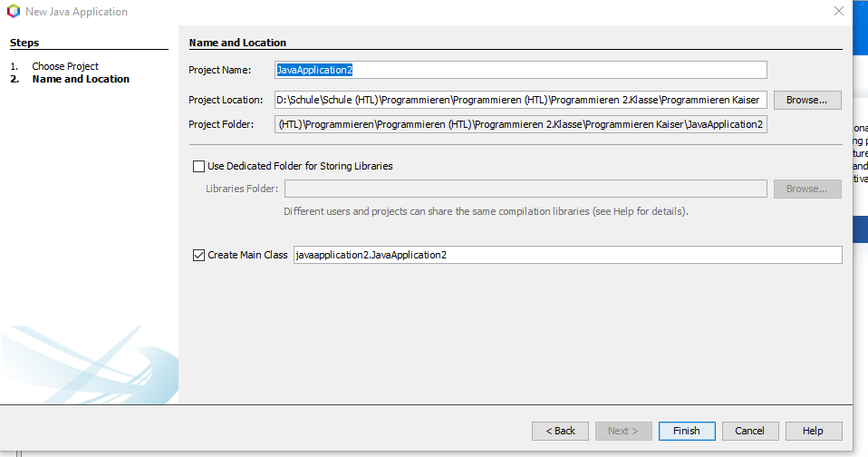Click the shared compilation libraries hint text
Image resolution: width=868 pixels, height=457 pixels.
tap(486, 211)
